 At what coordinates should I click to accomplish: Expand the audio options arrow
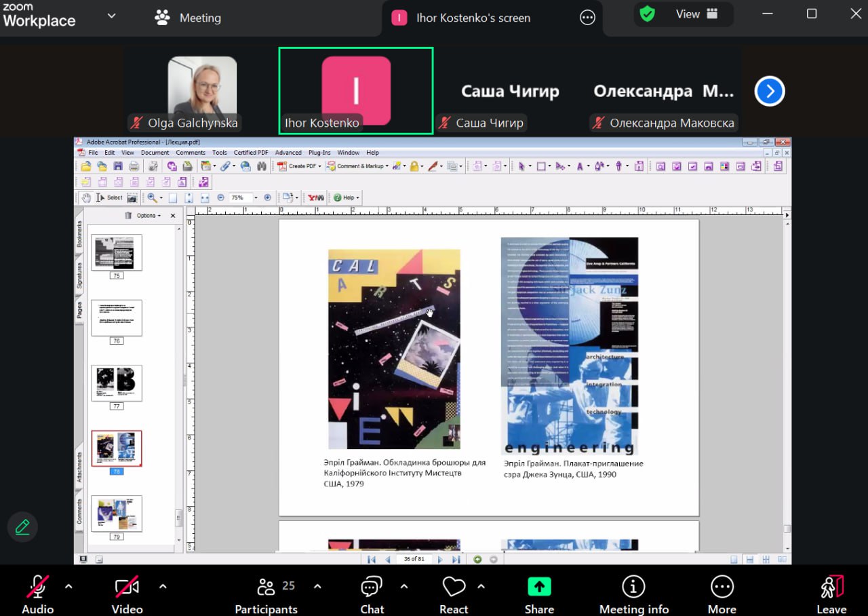click(x=68, y=586)
